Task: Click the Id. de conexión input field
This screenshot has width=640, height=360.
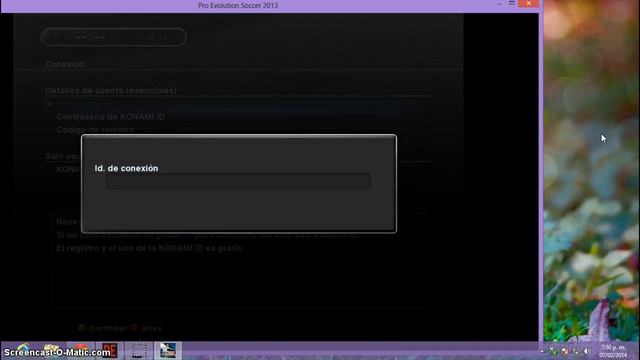Action: (238, 181)
